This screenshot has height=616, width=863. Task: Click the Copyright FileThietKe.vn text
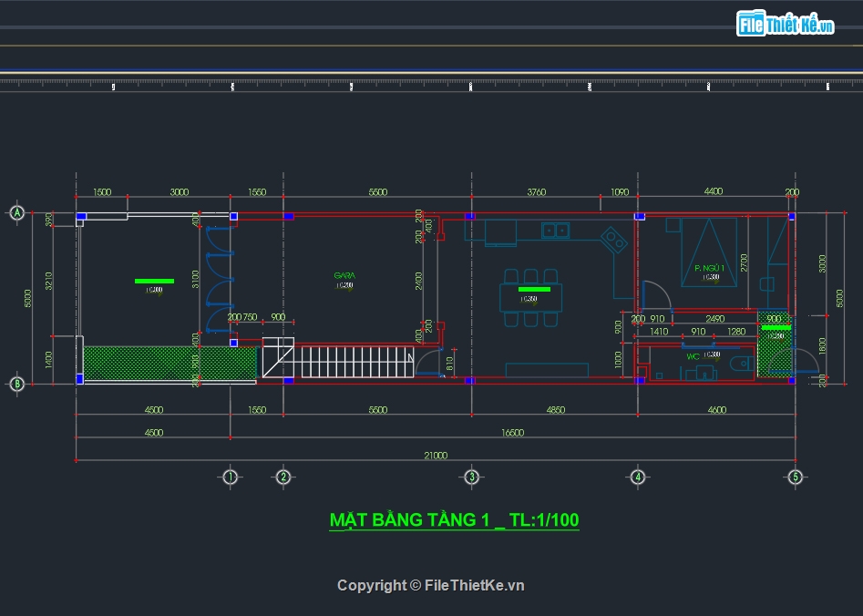[430, 586]
